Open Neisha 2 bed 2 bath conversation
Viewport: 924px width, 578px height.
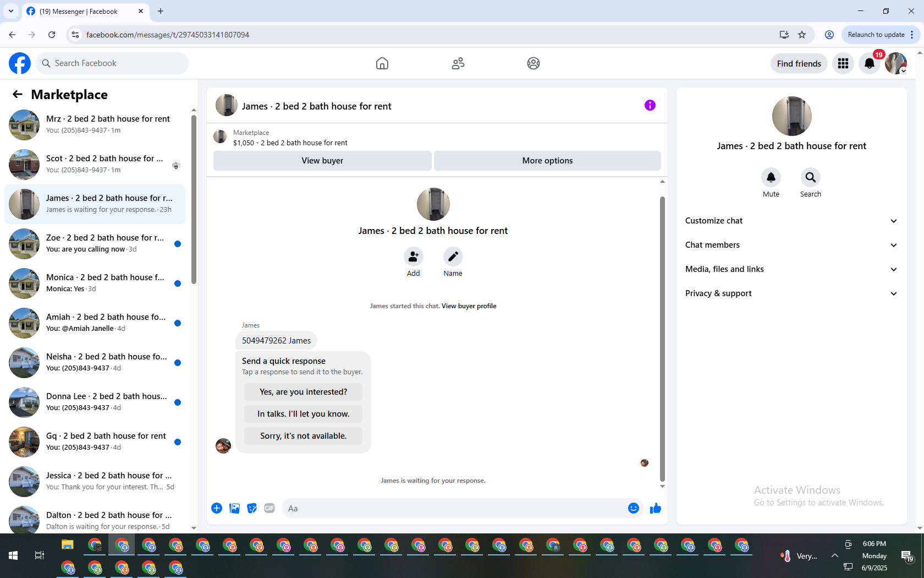pos(95,363)
